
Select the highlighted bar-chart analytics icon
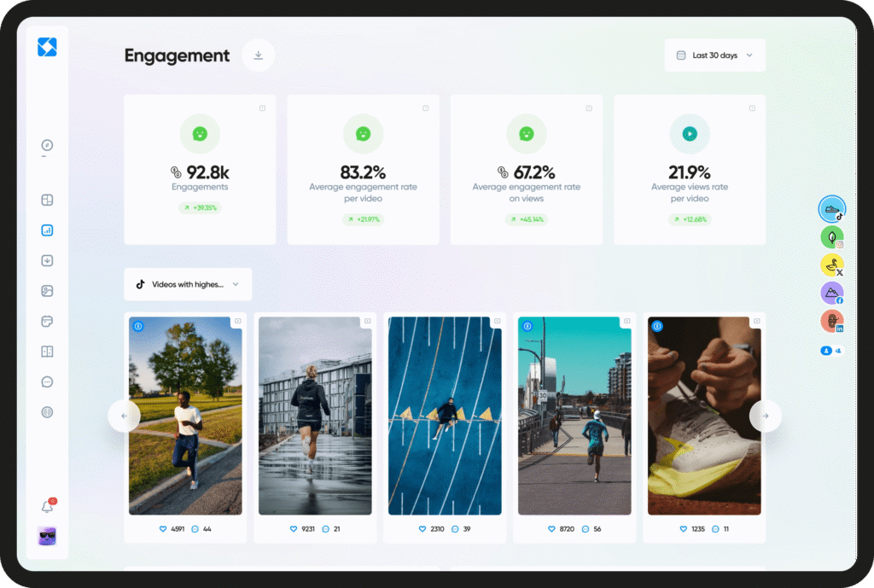tap(48, 230)
